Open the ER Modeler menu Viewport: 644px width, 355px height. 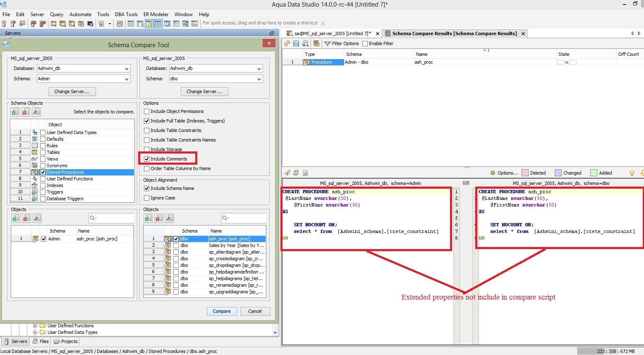tap(156, 14)
